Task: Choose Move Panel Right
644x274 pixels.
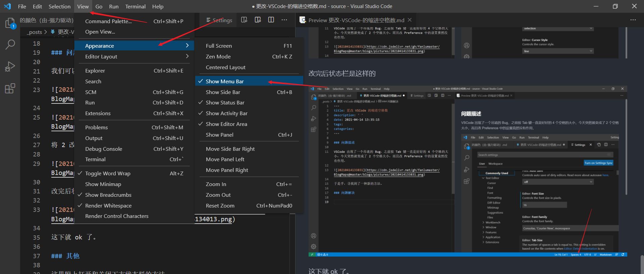Action: [249, 170]
